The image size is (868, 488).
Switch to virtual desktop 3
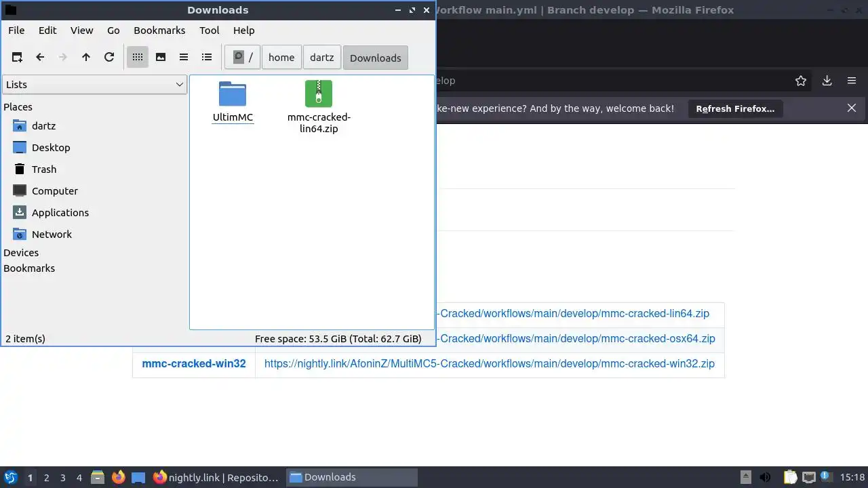click(x=62, y=478)
